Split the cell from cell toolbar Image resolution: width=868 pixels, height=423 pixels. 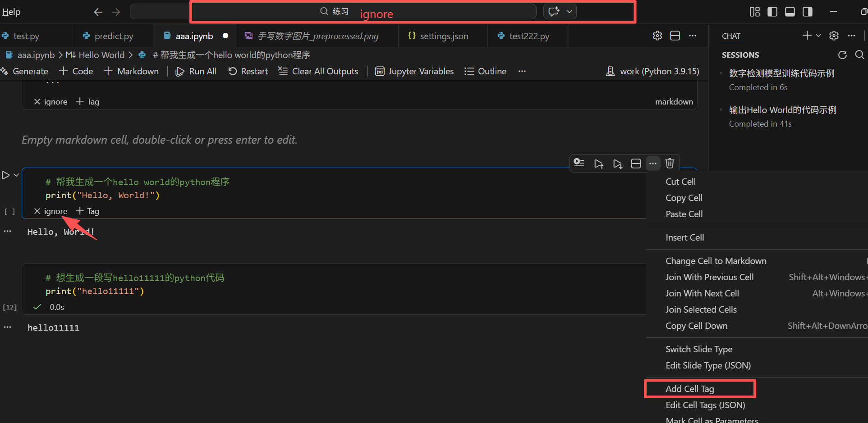click(x=636, y=164)
